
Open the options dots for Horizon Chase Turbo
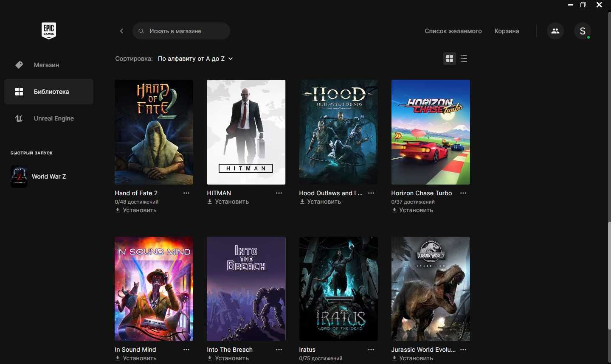(x=463, y=193)
